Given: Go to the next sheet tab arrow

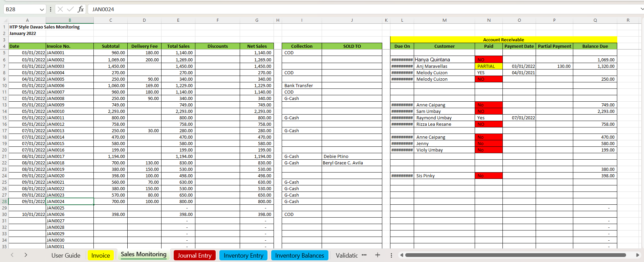Looking at the screenshot, I should 26,255.
